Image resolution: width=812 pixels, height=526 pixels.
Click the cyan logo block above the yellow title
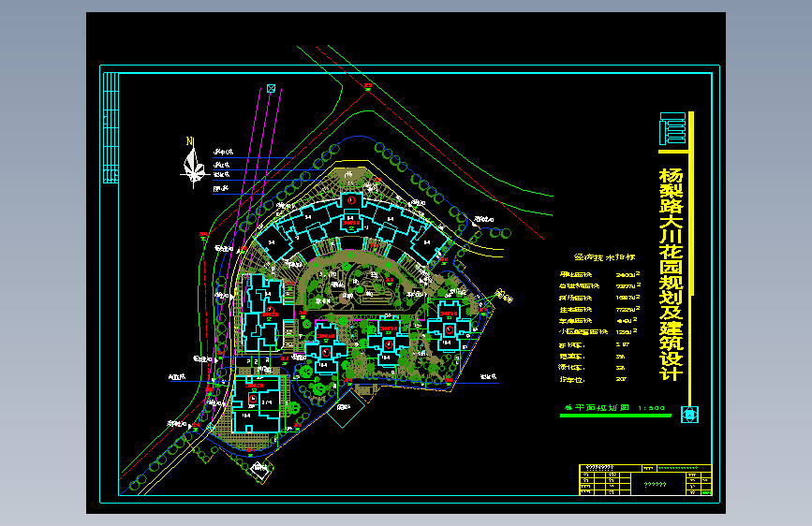click(672, 128)
